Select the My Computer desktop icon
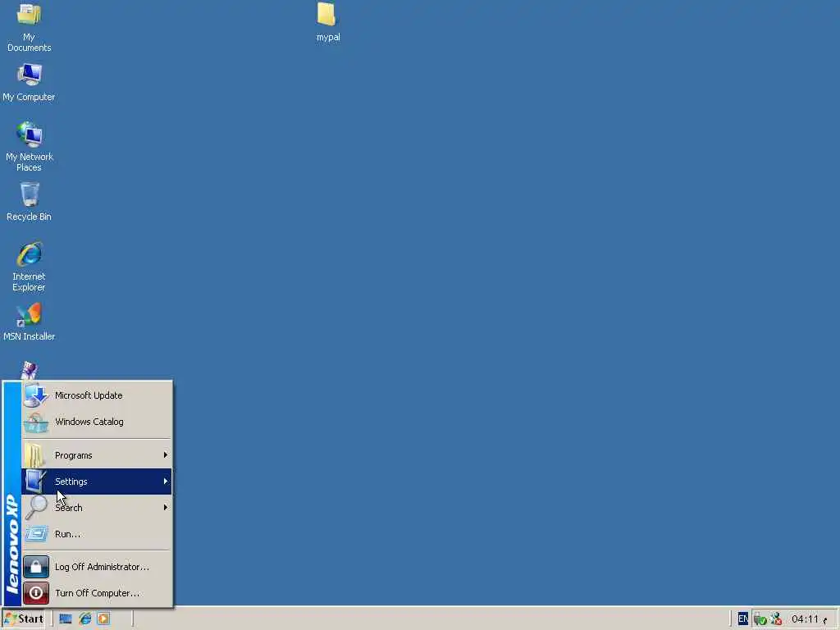The width and height of the screenshot is (840, 630). (x=29, y=82)
